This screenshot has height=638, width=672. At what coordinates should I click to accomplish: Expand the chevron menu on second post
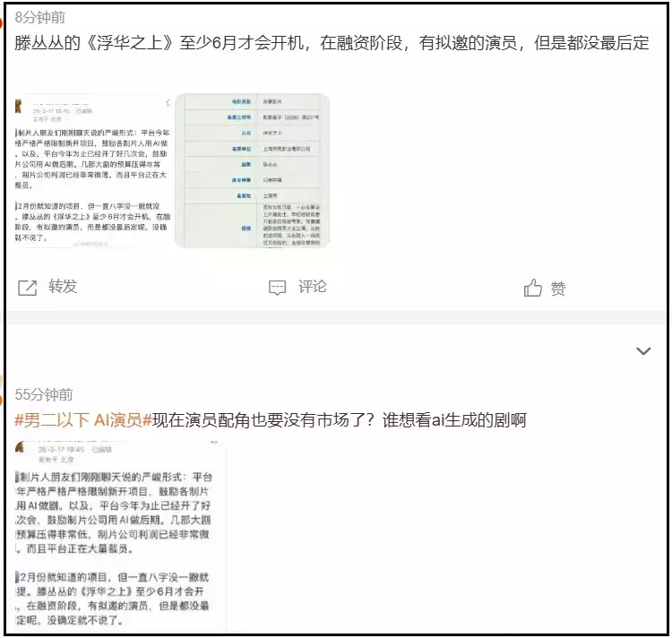[x=643, y=351]
